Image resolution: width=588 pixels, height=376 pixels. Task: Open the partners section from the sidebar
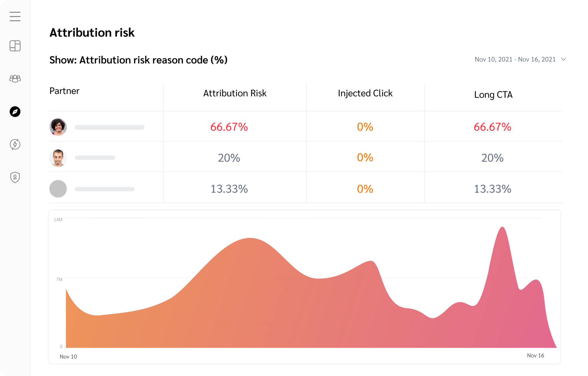tap(15, 79)
